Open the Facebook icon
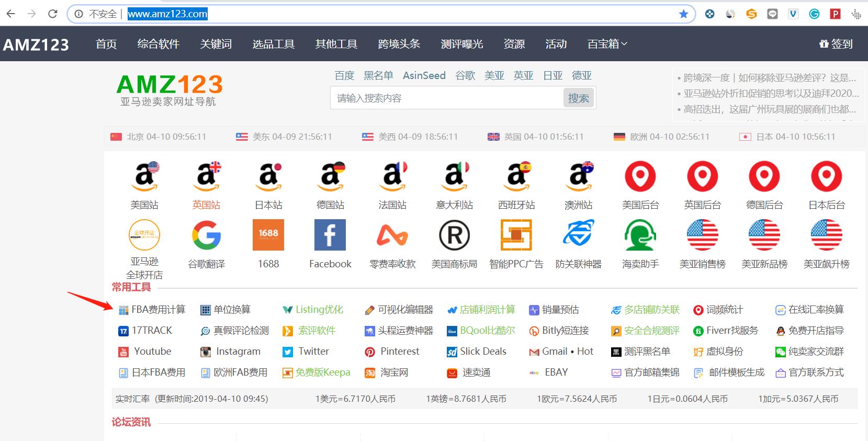The image size is (868, 441). pos(330,235)
